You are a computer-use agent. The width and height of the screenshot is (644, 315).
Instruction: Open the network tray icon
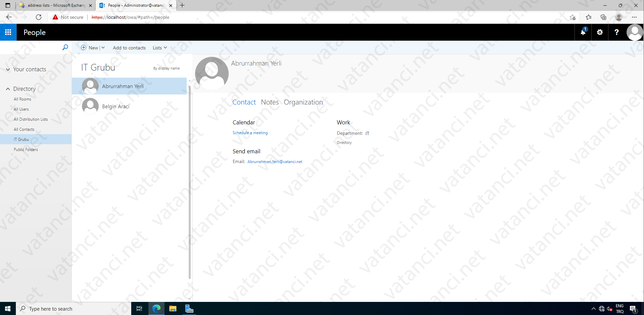pos(602,309)
